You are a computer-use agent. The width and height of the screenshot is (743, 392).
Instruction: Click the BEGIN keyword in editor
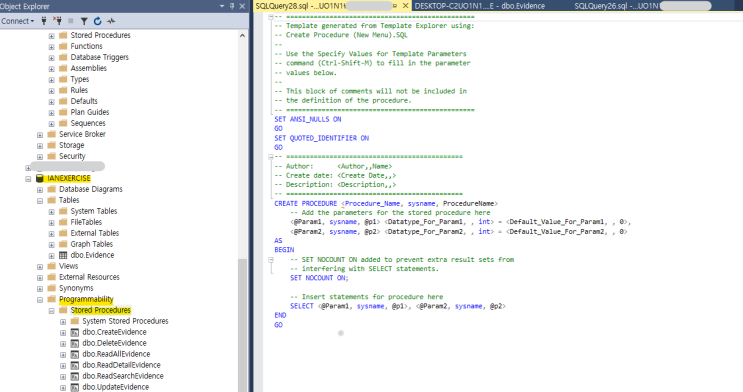pos(284,250)
